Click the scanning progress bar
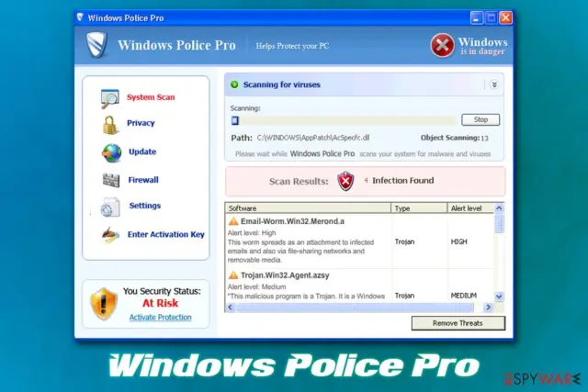 [x=344, y=120]
